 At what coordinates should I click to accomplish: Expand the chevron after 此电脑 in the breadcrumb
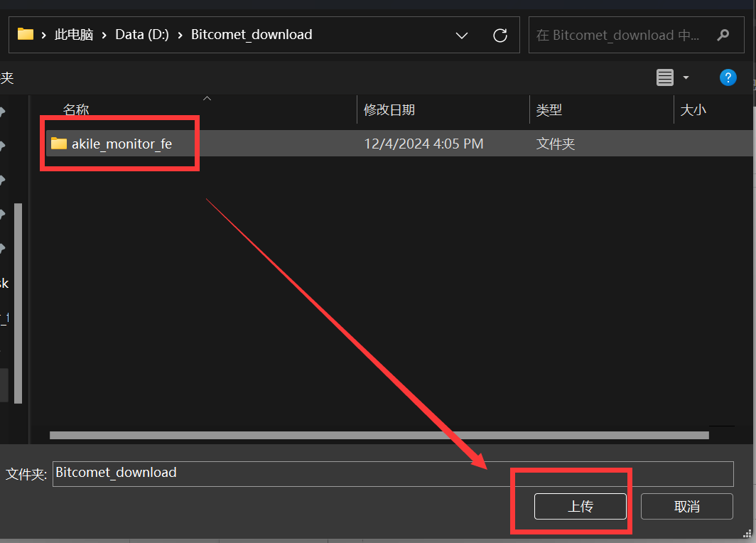pos(104,35)
